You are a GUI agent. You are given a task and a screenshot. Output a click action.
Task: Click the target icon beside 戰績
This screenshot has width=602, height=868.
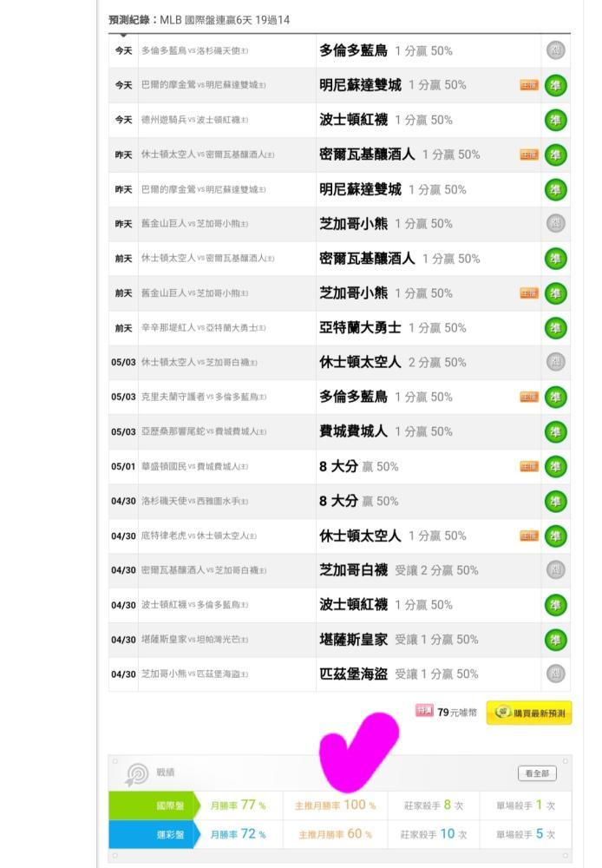click(x=137, y=774)
